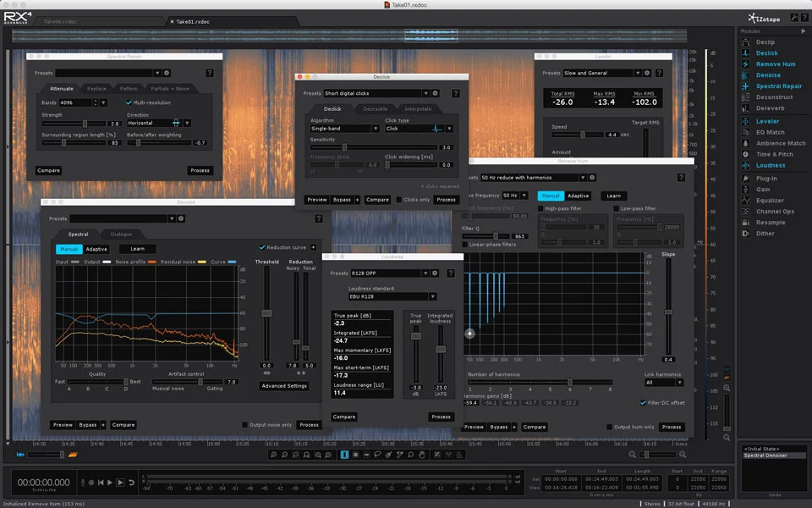
Task: Enable High-pass filter in Remove Hum
Action: coord(540,208)
